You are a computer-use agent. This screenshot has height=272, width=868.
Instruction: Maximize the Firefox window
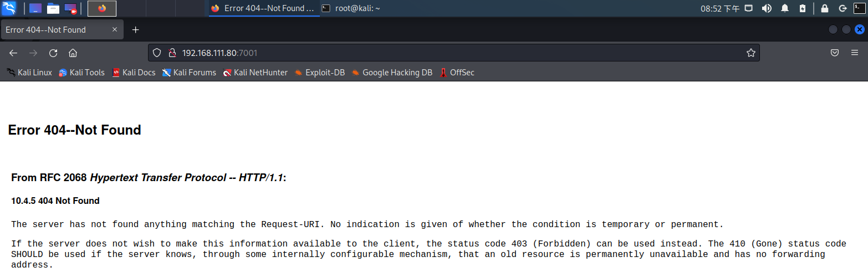coord(846,30)
